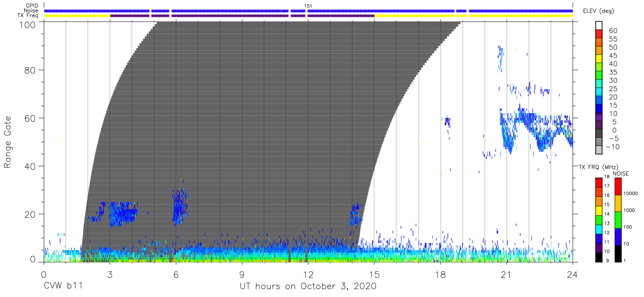Click the '12' tick on UT hours axis
This screenshot has height=297, width=644.
click(x=308, y=274)
